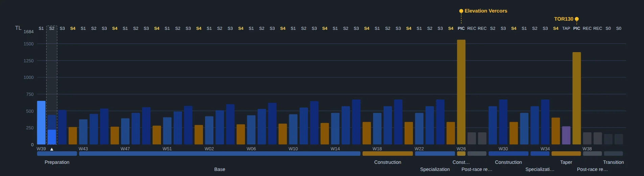
Task: Select the tall gold bar at W26
Action: tap(461, 92)
